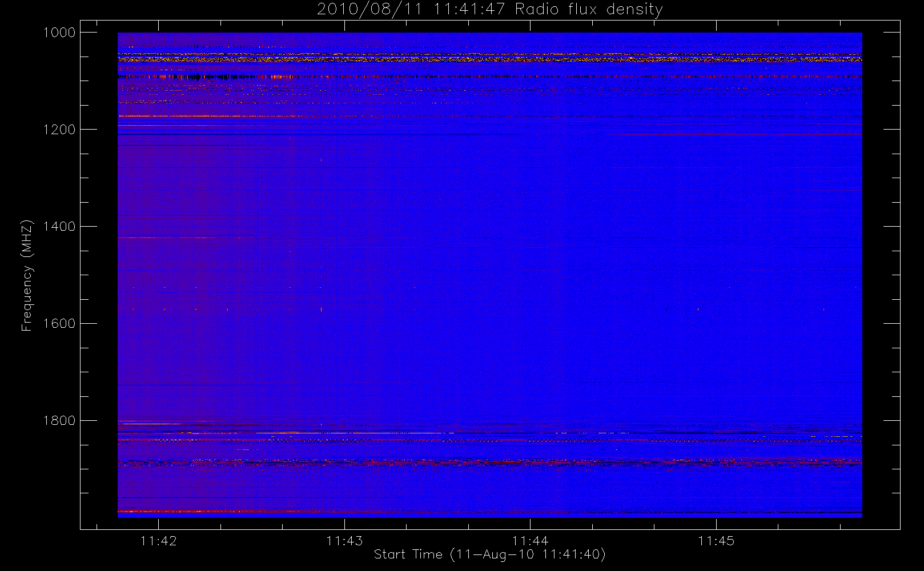Click the 11:45 time tick label
The width and height of the screenshot is (924, 571).
tap(716, 541)
